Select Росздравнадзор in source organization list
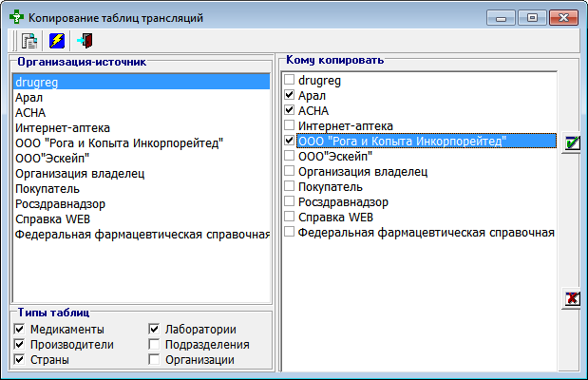The height and width of the screenshot is (380, 588). click(x=142, y=203)
